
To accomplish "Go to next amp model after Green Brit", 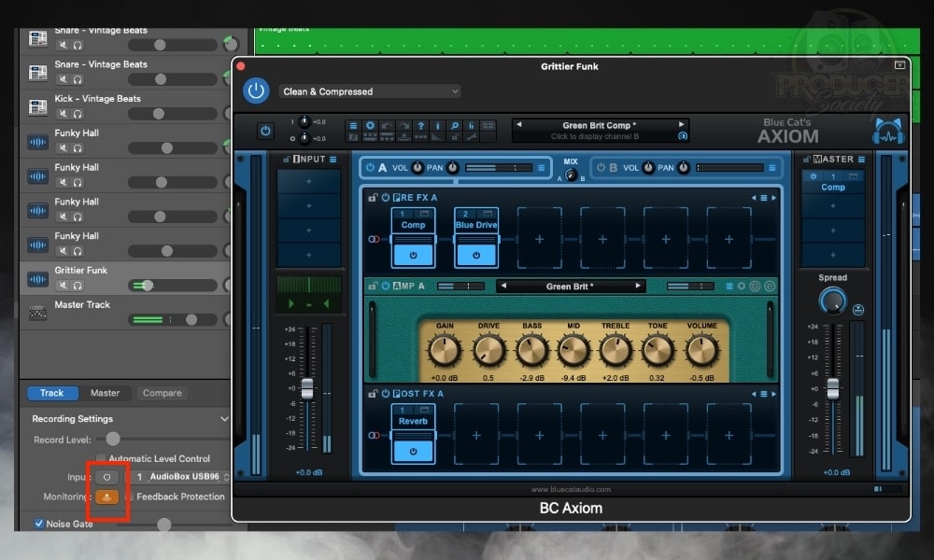I will tap(638, 286).
